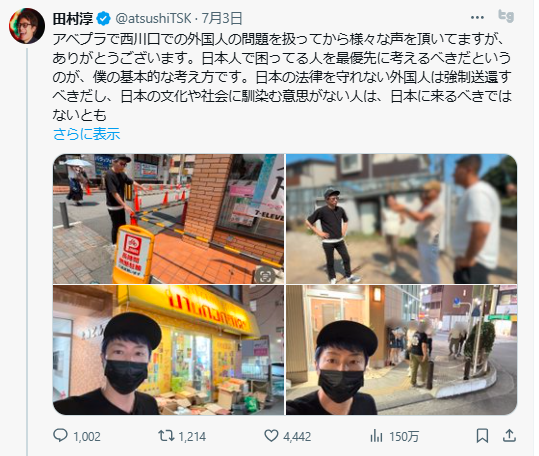Click the reply speech bubble icon
The height and width of the screenshot is (456, 539).
point(60,435)
